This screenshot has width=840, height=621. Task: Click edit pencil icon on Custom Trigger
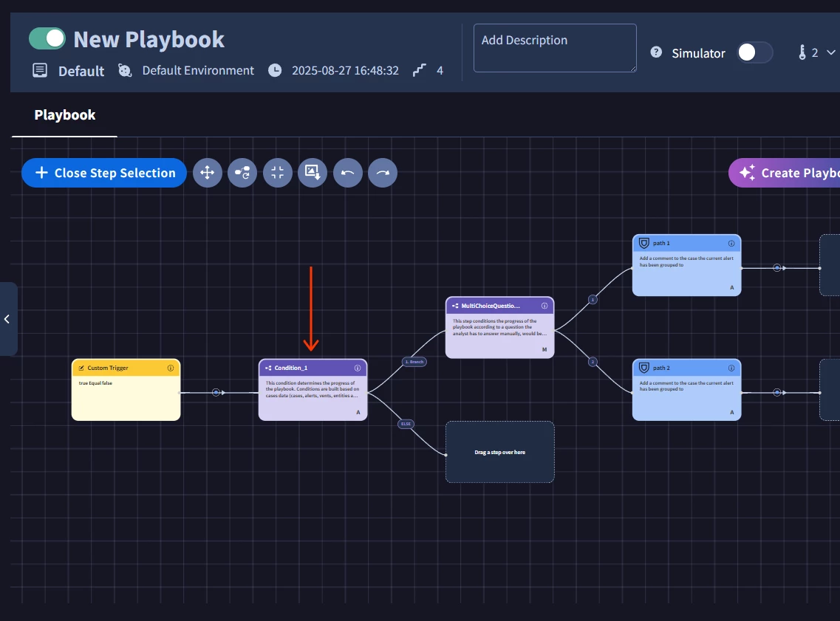[81, 368]
